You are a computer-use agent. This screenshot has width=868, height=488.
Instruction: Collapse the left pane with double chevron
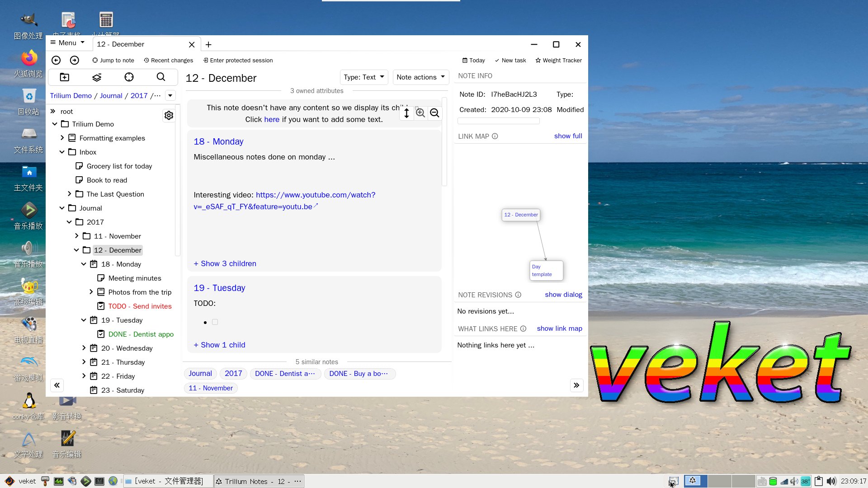(57, 385)
